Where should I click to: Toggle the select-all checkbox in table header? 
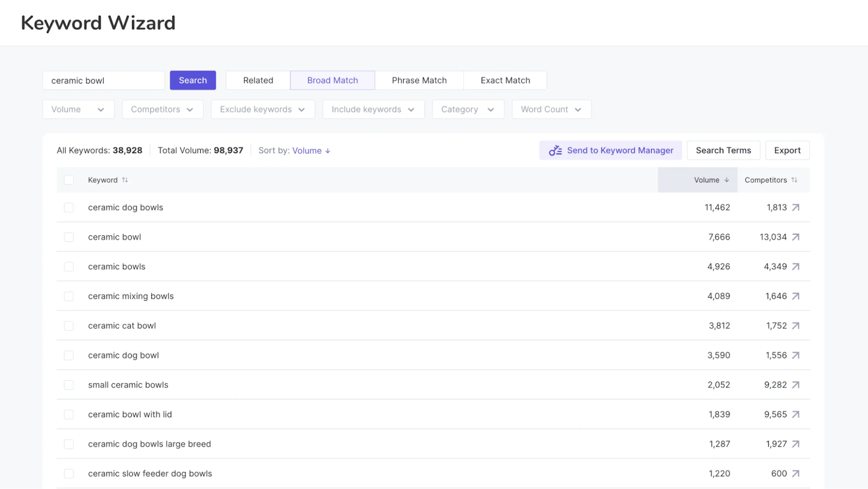pos(69,180)
